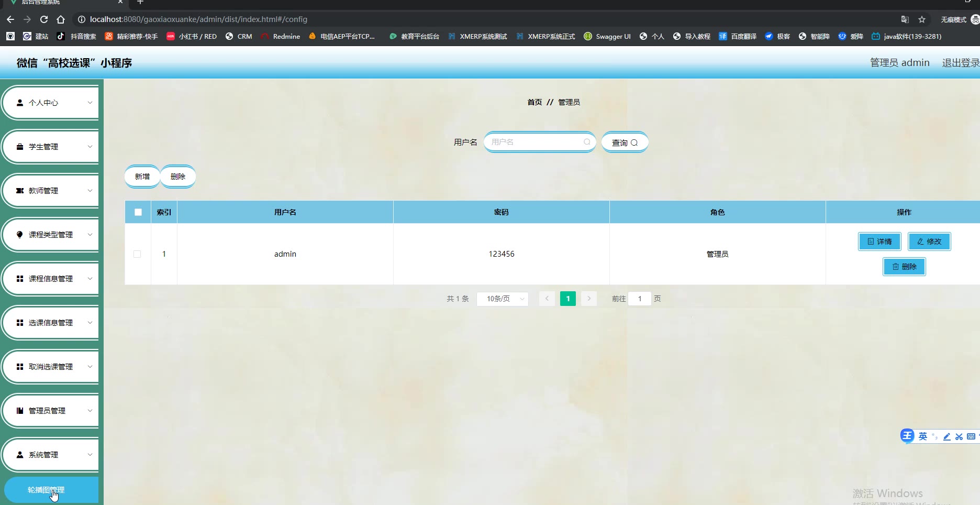Click 退出登录 to log out
Image resolution: width=980 pixels, height=505 pixels.
click(x=961, y=63)
